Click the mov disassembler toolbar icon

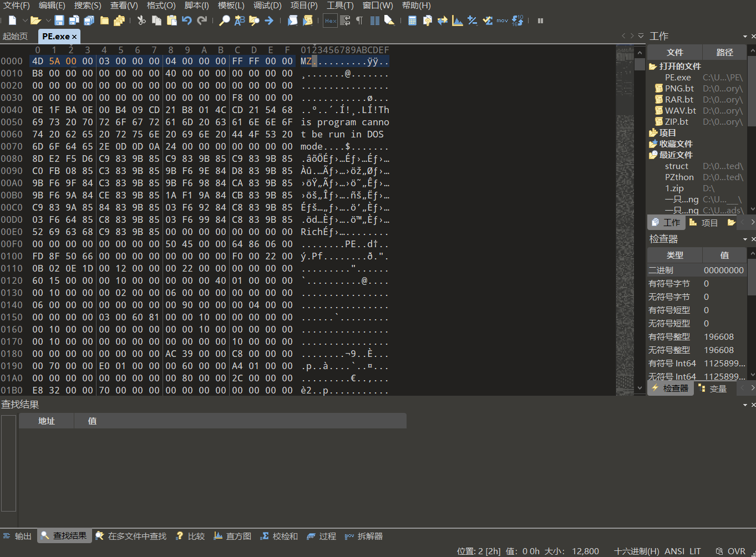(502, 21)
